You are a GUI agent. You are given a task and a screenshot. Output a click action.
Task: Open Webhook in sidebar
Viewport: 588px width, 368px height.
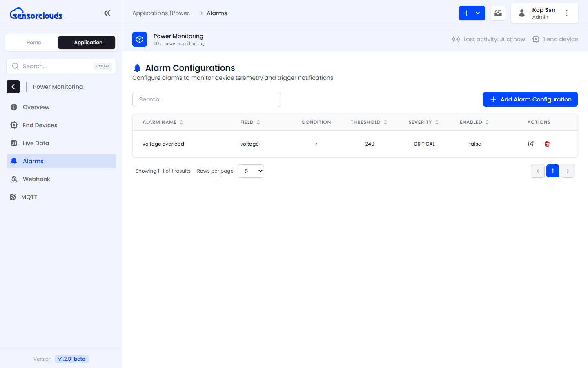36,179
